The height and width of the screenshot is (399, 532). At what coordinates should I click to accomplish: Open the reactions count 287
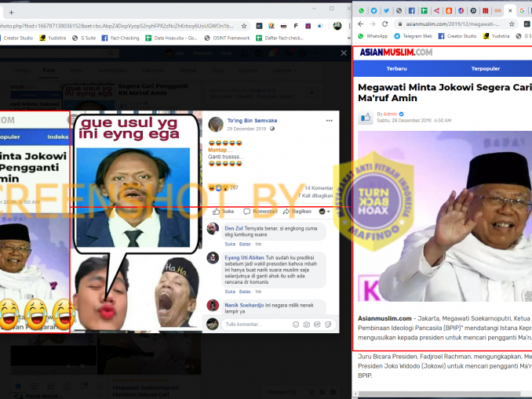234,187
